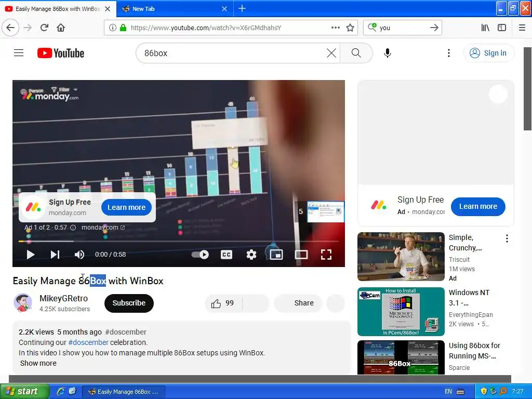
Task: Toggle closed captions CC
Action: 227,255
